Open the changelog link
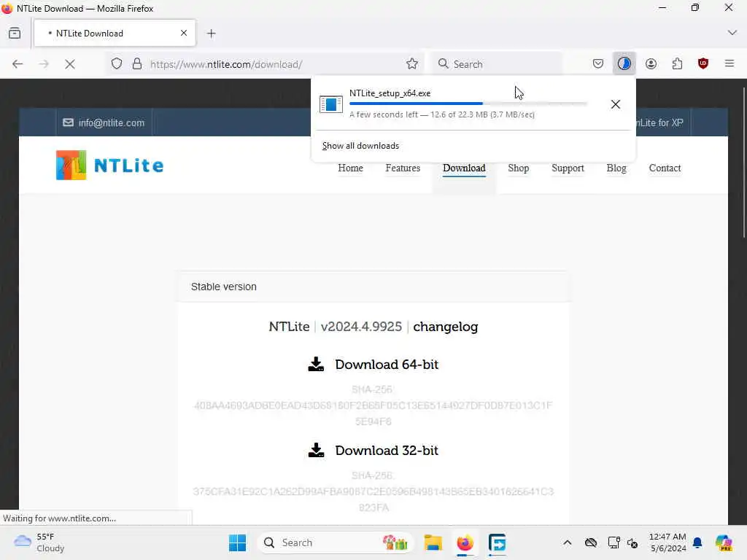747x560 pixels. coord(446,327)
